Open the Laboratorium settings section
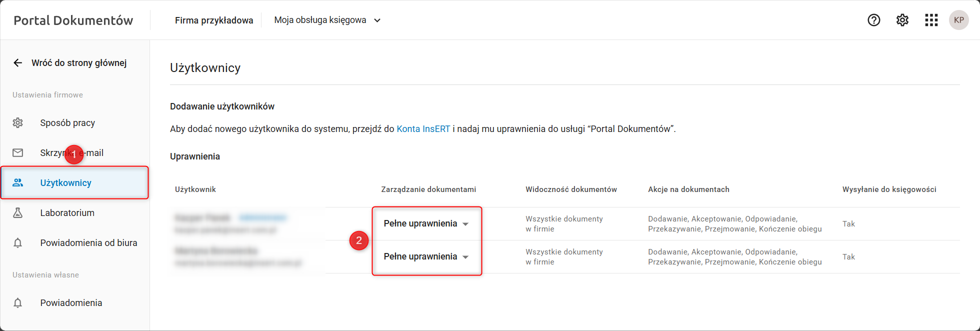 (67, 212)
